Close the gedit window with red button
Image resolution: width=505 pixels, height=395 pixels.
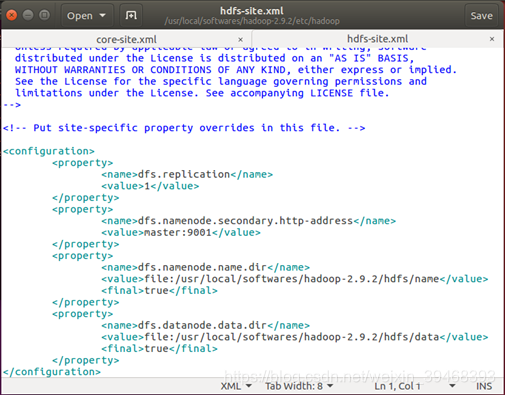click(x=12, y=15)
